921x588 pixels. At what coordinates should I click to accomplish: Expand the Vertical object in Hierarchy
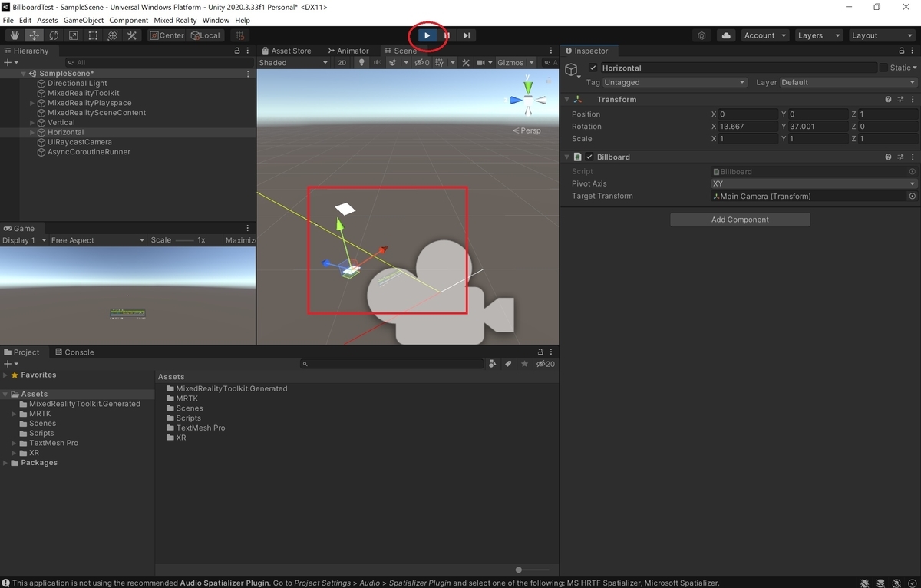pyautogui.click(x=32, y=123)
